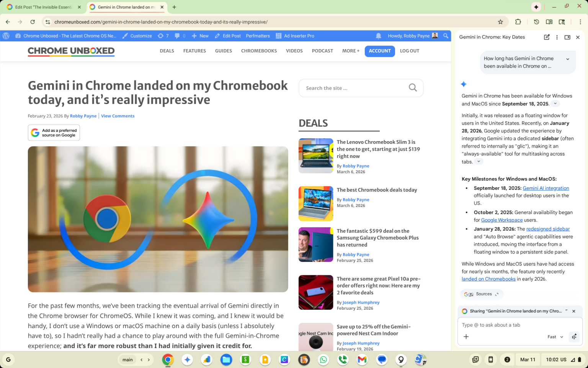Viewport: 588px width, 368px height.
Task: Open the Extensions puzzle icon
Action: (x=518, y=22)
